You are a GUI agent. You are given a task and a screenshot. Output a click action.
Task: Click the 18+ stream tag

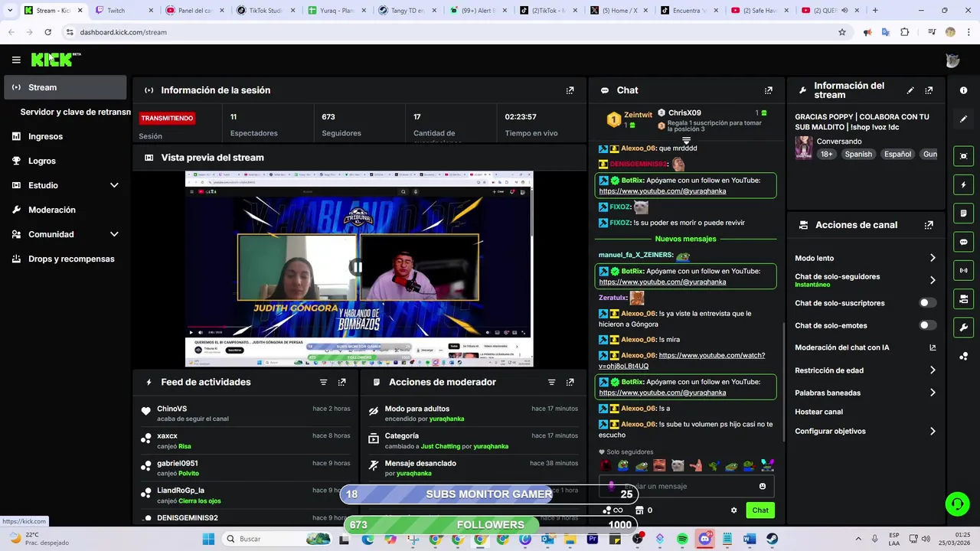(x=827, y=154)
